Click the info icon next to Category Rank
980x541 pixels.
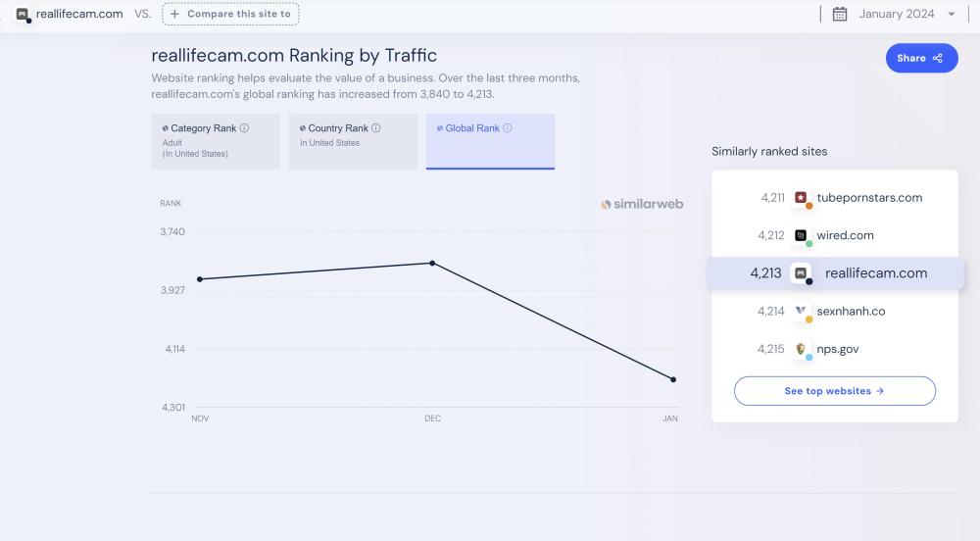pyautogui.click(x=244, y=128)
